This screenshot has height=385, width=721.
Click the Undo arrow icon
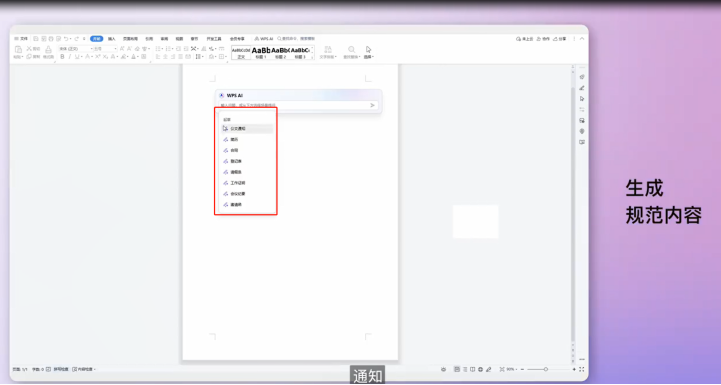click(x=66, y=39)
